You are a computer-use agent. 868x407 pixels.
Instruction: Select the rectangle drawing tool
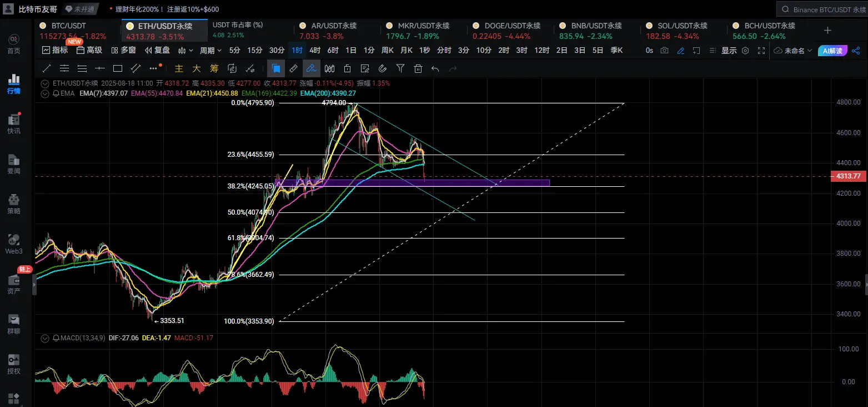[x=118, y=68]
